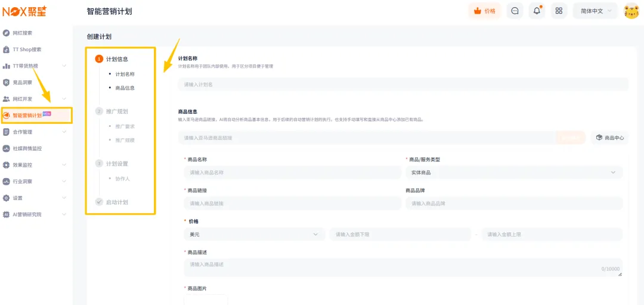The width and height of the screenshot is (644, 305).
Task: Expand the TT带货热榜 submenu chevron
Action: point(64,66)
